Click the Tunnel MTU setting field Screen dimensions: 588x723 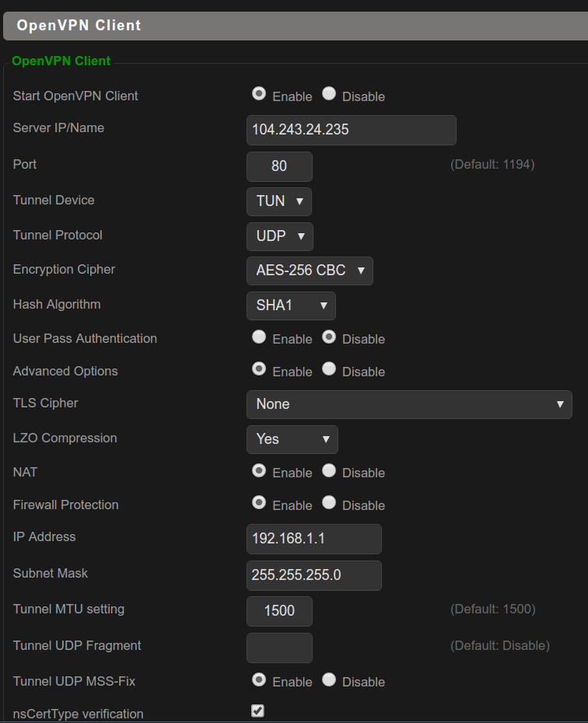pyautogui.click(x=279, y=611)
